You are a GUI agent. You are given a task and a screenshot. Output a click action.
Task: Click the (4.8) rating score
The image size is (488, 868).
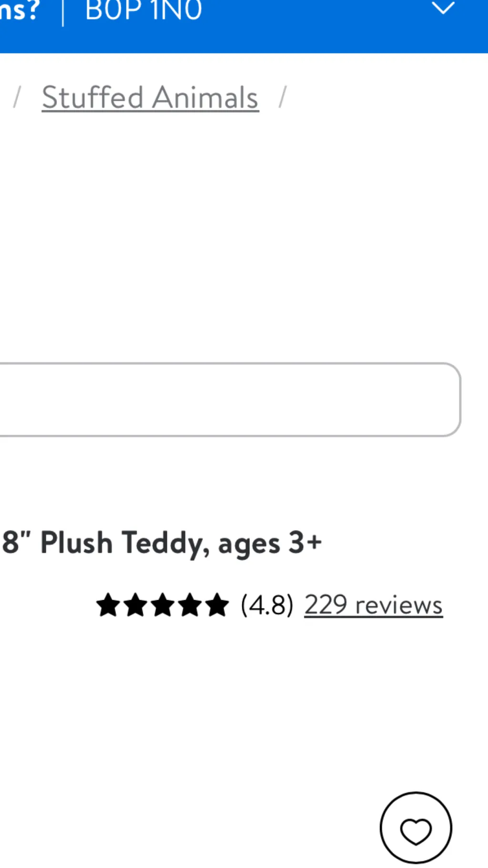click(267, 605)
